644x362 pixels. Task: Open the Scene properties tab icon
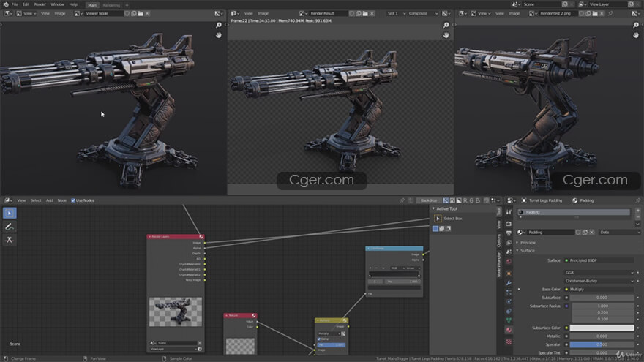click(509, 252)
